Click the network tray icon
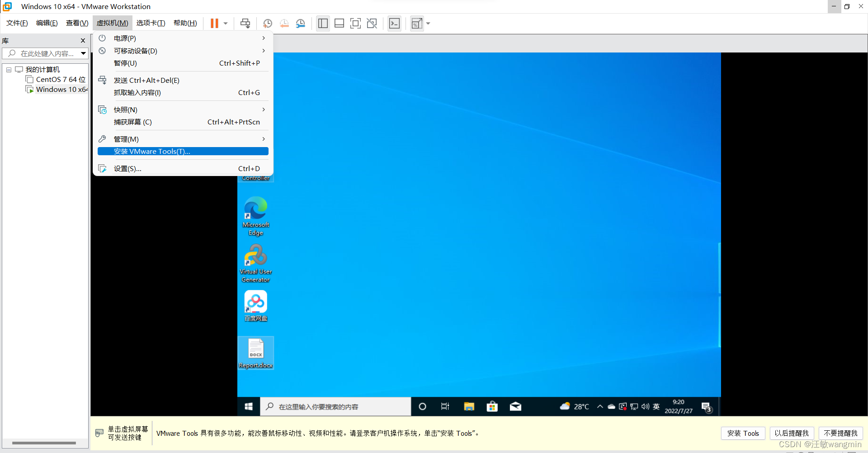Viewport: 868px width, 453px height. (634, 406)
